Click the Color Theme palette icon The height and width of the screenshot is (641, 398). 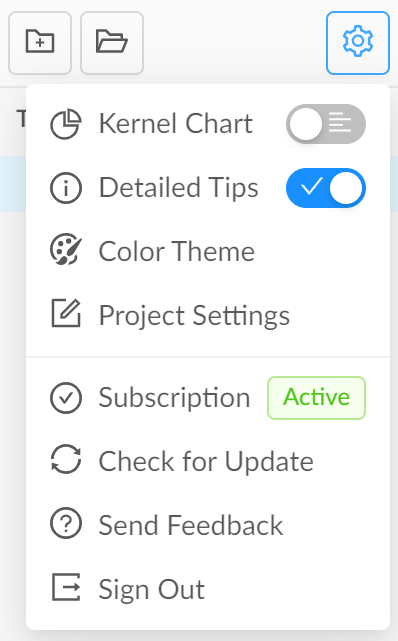[66, 251]
